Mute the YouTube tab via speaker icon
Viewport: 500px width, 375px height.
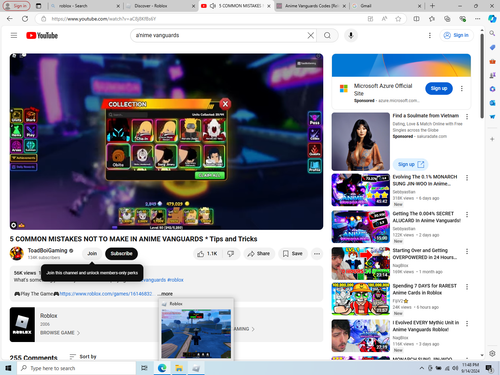point(213,6)
